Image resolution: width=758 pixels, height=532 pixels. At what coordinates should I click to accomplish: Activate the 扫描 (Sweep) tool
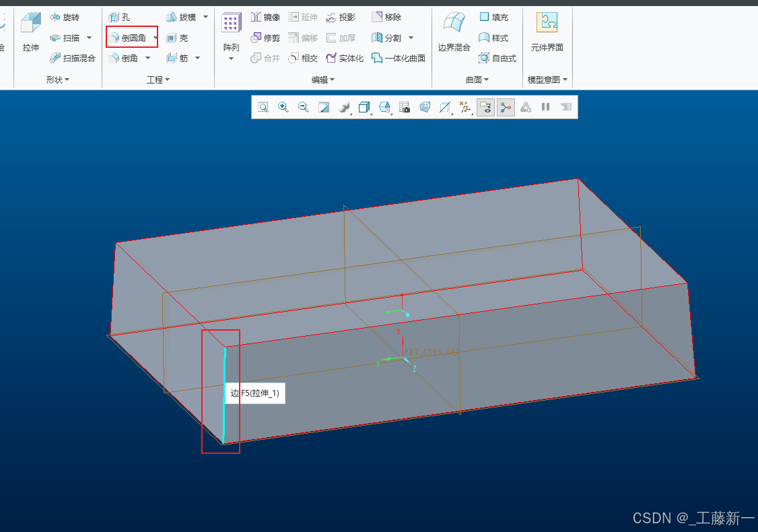tap(65, 38)
